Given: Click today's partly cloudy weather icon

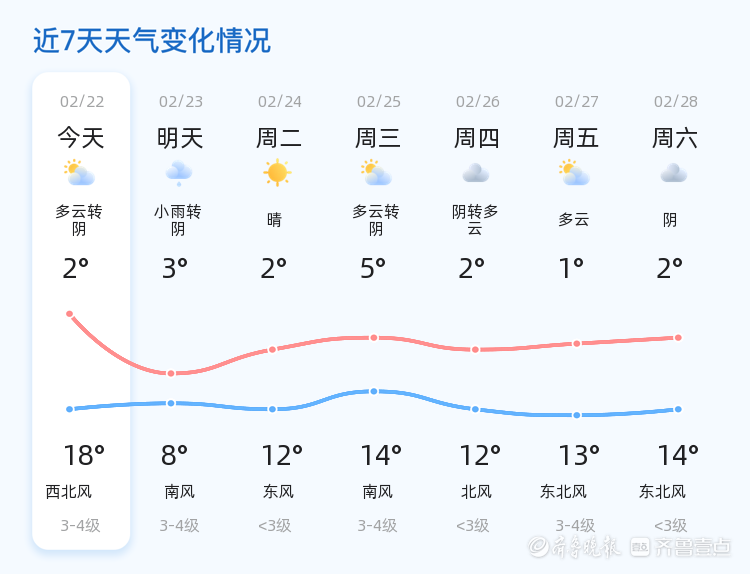Looking at the screenshot, I should (79, 174).
